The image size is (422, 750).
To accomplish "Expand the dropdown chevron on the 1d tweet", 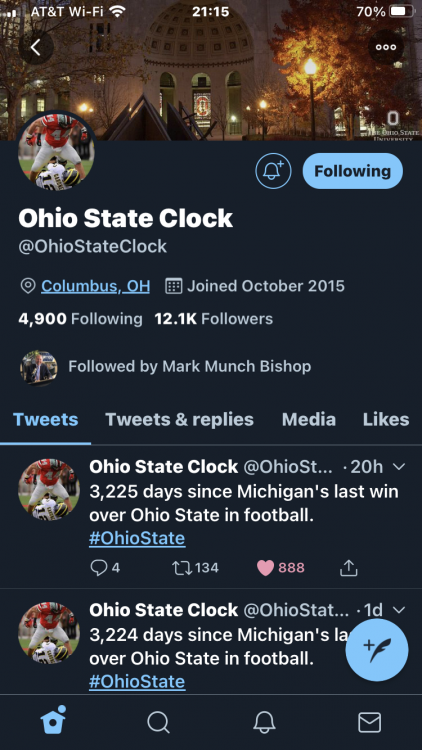I will tap(398, 609).
